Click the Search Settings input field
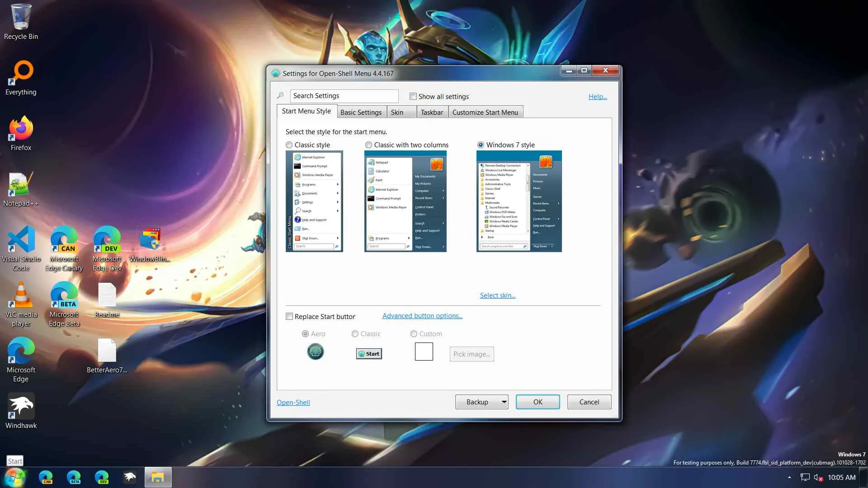Image resolution: width=868 pixels, height=488 pixels. [344, 96]
